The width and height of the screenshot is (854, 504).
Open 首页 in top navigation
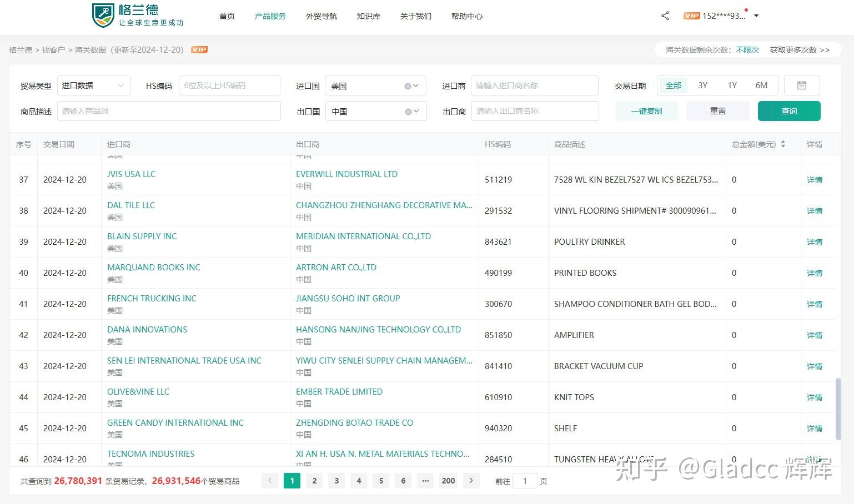point(227,16)
